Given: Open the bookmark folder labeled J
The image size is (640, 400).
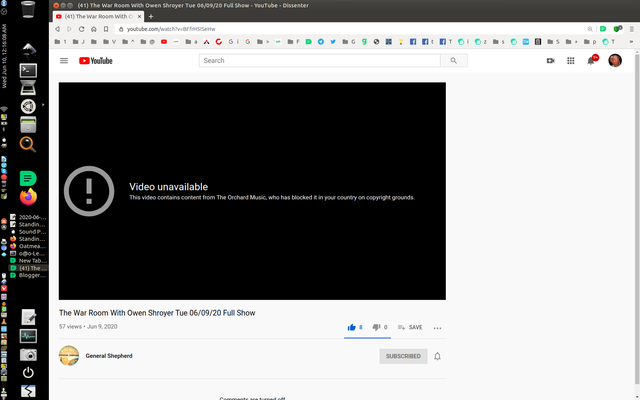Looking at the screenshot, I should click(x=78, y=42).
